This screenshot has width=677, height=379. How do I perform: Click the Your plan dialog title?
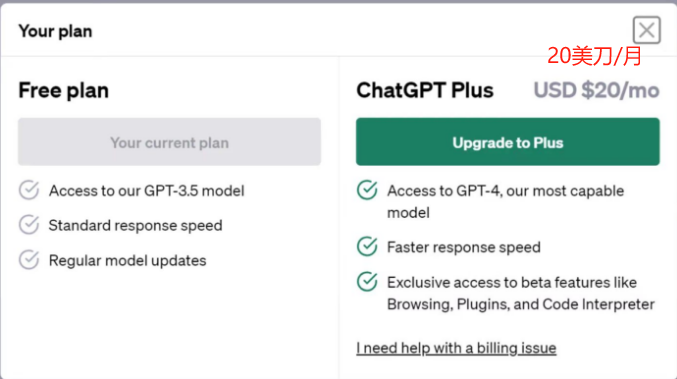pyautogui.click(x=55, y=31)
